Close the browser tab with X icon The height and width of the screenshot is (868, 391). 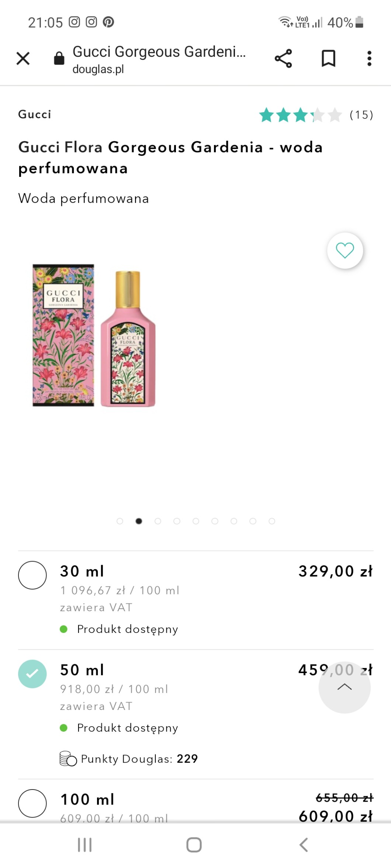(23, 58)
